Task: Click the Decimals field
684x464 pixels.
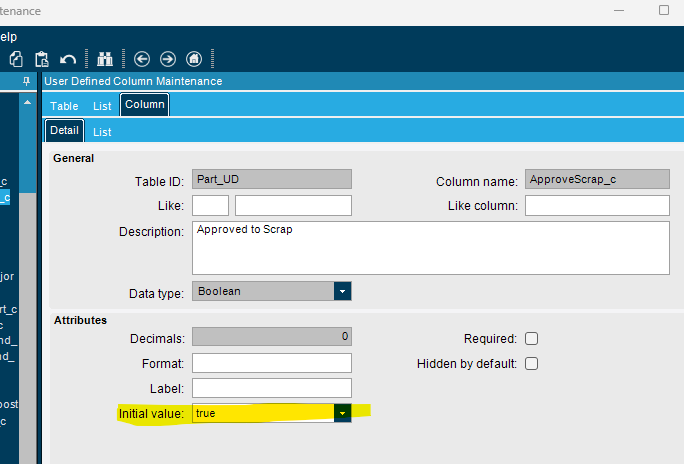Action: 272,337
